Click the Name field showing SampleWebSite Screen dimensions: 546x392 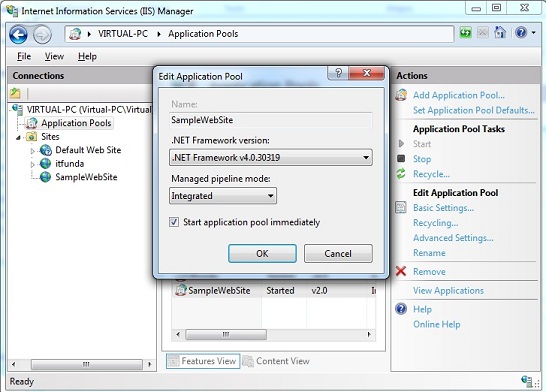pos(271,120)
